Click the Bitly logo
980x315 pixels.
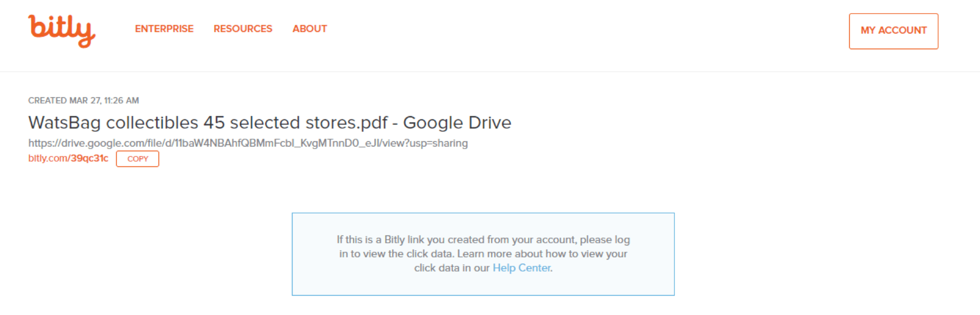pos(61,30)
